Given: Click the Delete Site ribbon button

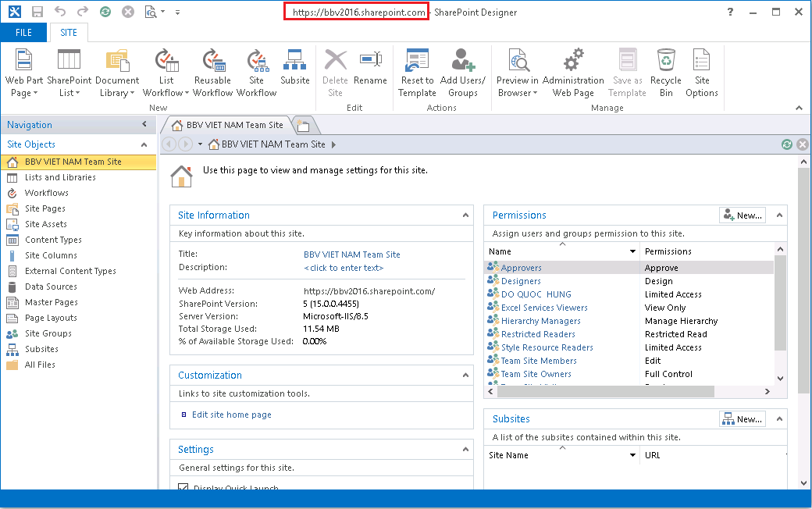Looking at the screenshot, I should (x=335, y=73).
